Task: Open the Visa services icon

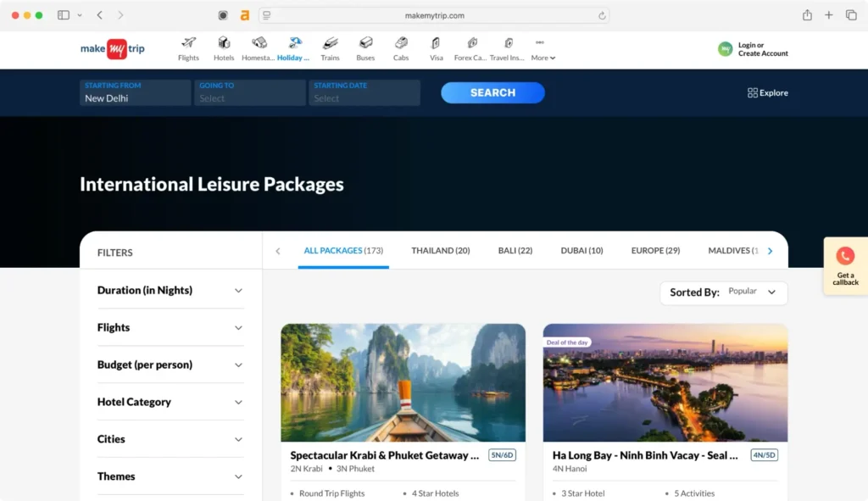Action: [436, 47]
